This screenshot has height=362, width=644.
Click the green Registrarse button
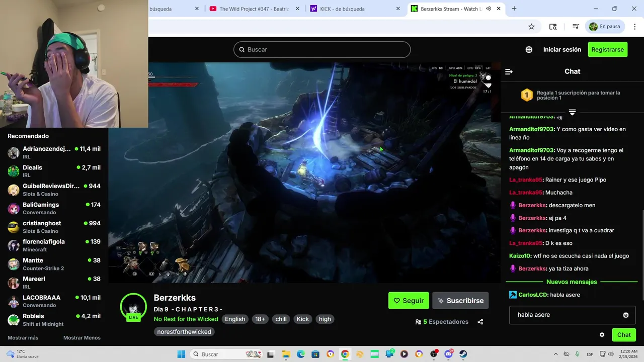607,50
